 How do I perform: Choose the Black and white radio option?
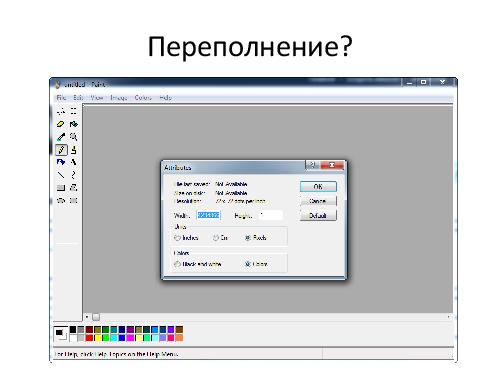(x=177, y=264)
